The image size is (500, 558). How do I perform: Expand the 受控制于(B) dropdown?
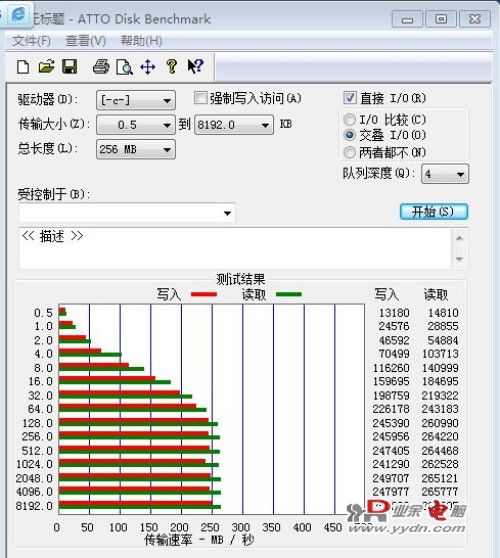(x=127, y=213)
